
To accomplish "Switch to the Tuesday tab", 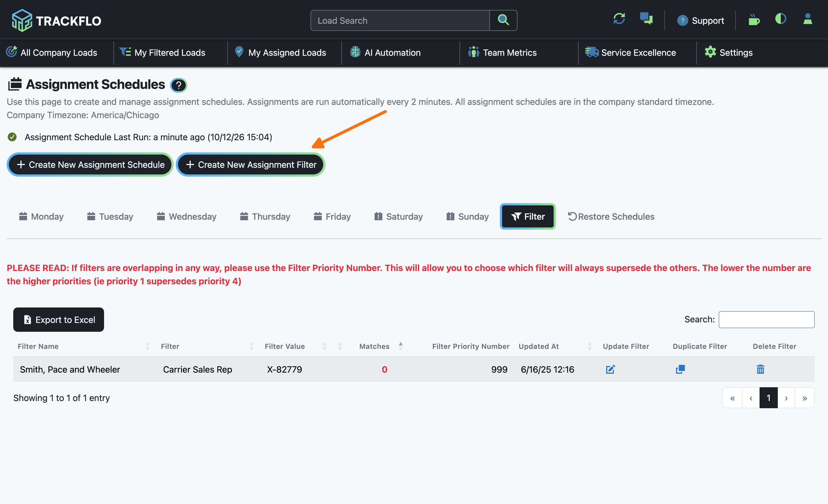I will tap(110, 217).
